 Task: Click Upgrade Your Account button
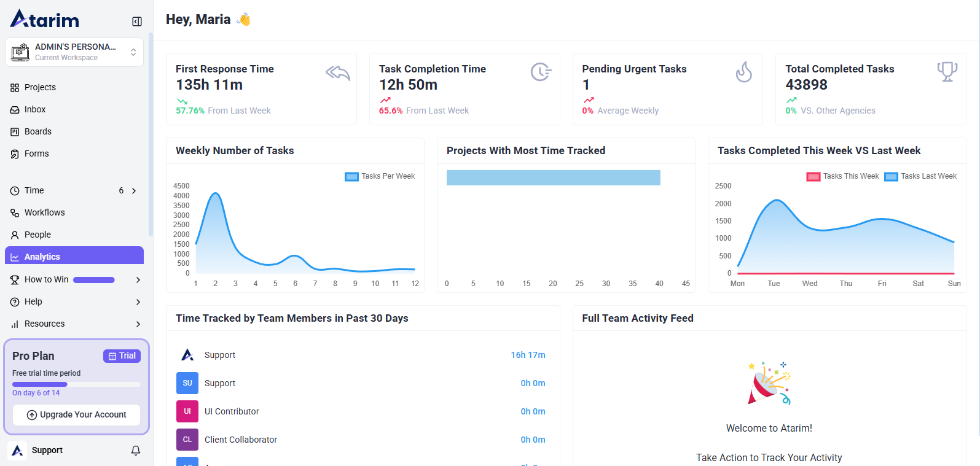[77, 415]
